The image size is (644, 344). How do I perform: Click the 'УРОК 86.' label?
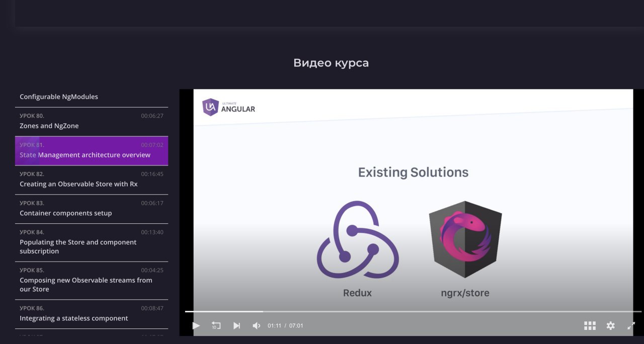[32, 308]
